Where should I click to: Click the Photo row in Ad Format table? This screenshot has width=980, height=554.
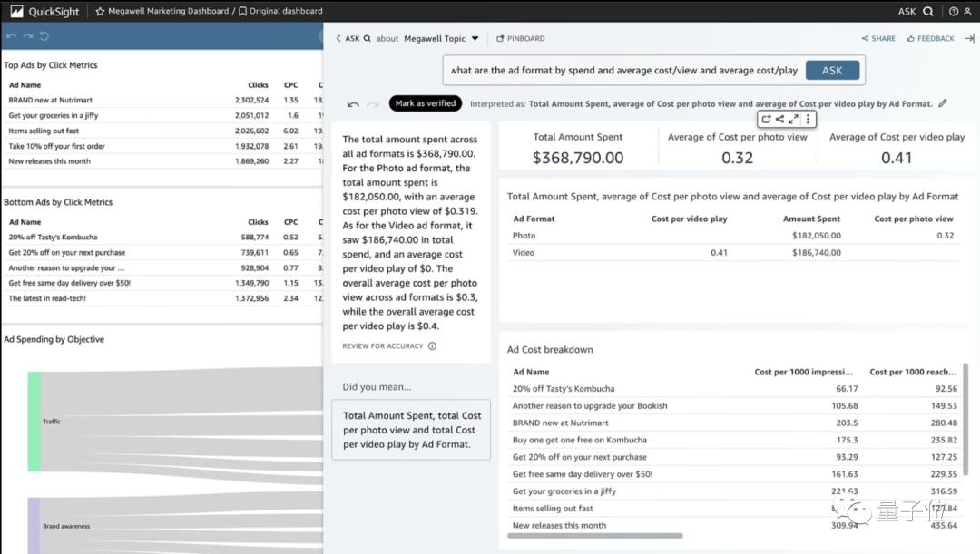[x=733, y=236]
